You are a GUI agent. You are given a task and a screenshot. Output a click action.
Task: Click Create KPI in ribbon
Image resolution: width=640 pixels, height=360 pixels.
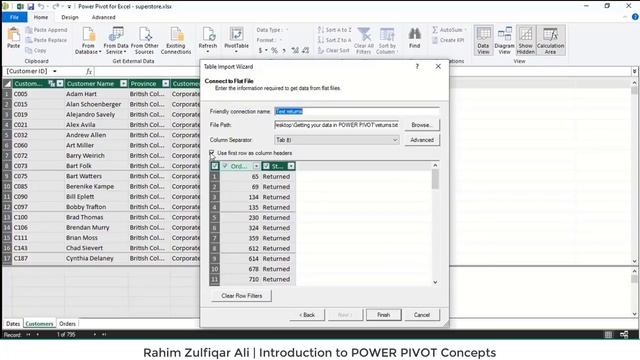(448, 40)
